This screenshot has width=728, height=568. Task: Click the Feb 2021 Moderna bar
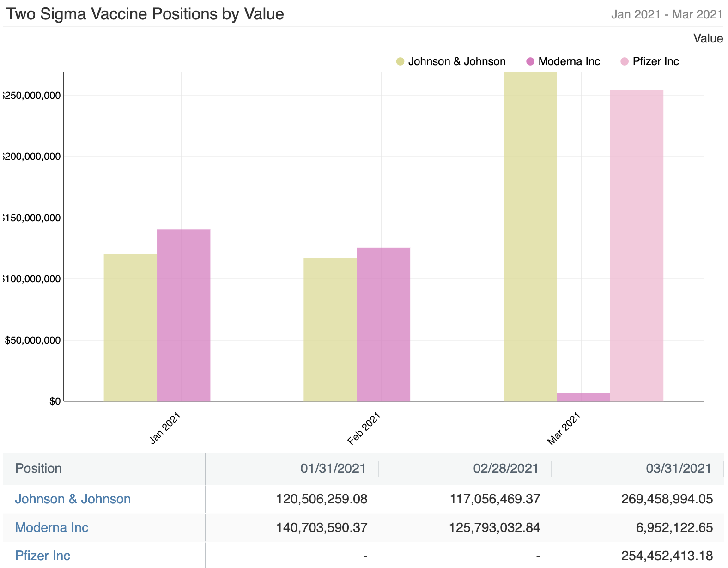(x=383, y=324)
